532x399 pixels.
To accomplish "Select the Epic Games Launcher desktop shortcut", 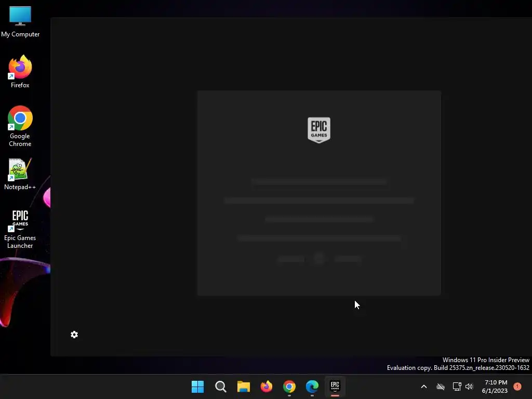I will point(20,229).
